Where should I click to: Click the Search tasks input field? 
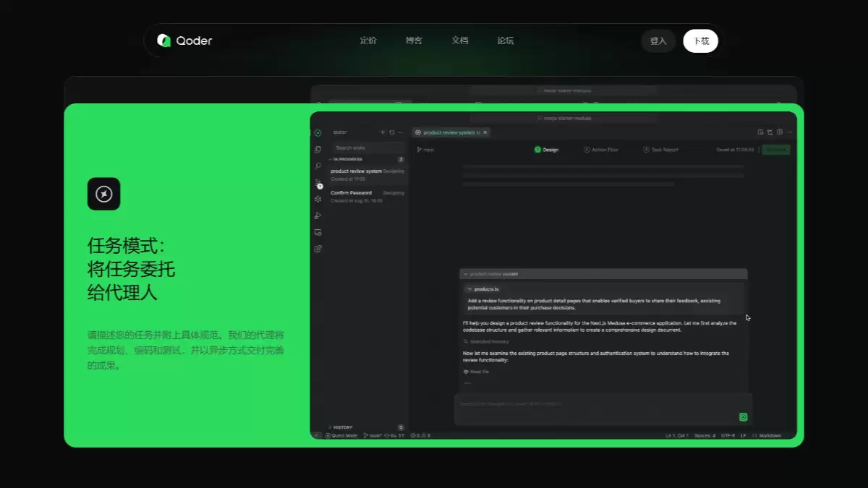pyautogui.click(x=367, y=147)
